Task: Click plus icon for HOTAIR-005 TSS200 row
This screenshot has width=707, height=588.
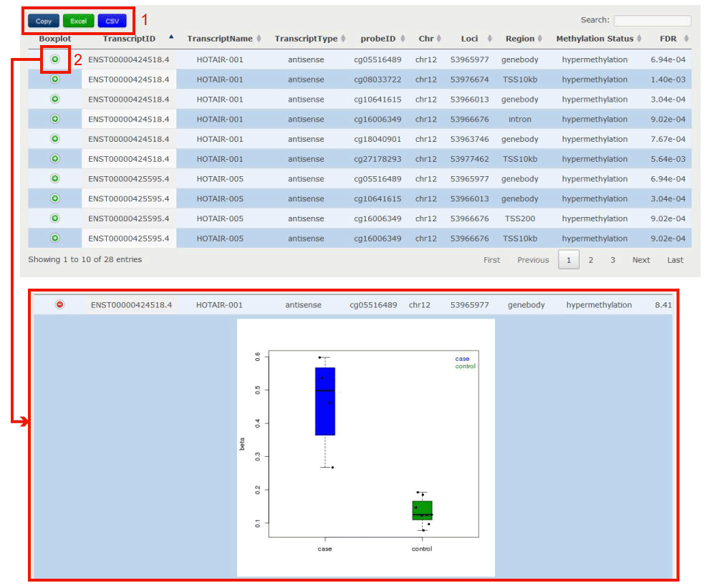Action: [55, 218]
